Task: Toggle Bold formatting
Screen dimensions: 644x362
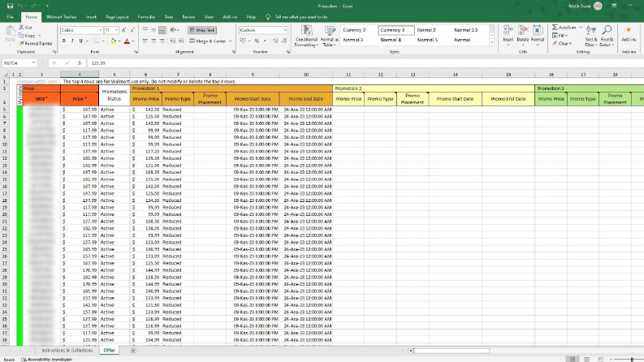Action: click(63, 41)
